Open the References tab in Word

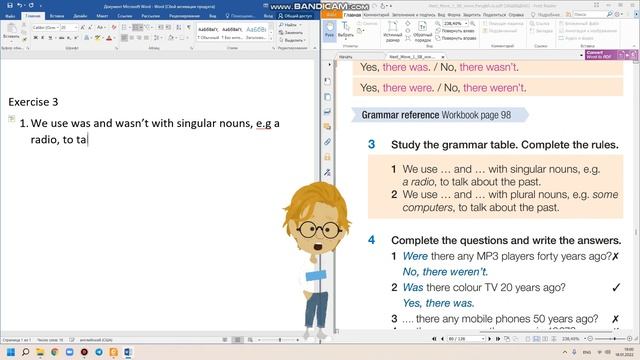[x=124, y=16]
